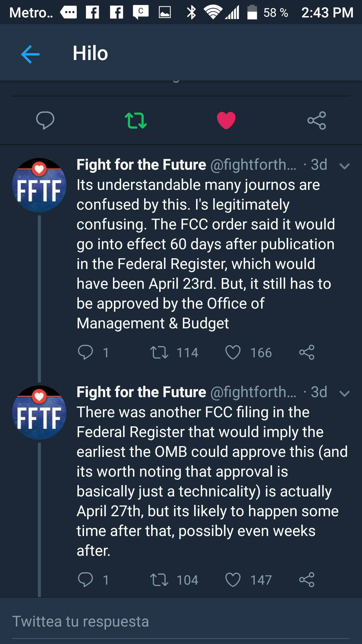Like the tweet with 147 likes
Screen dimensions: 362x644
(x=233, y=580)
